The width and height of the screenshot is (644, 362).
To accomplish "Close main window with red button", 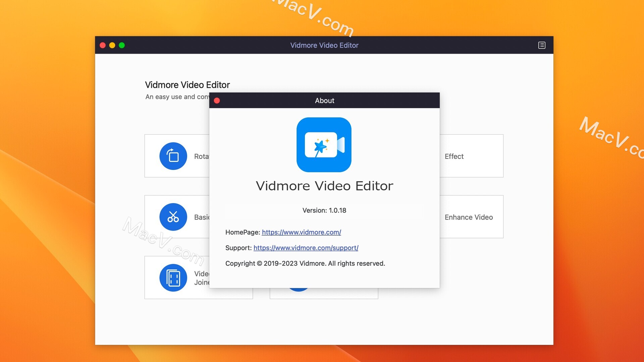I will [103, 45].
